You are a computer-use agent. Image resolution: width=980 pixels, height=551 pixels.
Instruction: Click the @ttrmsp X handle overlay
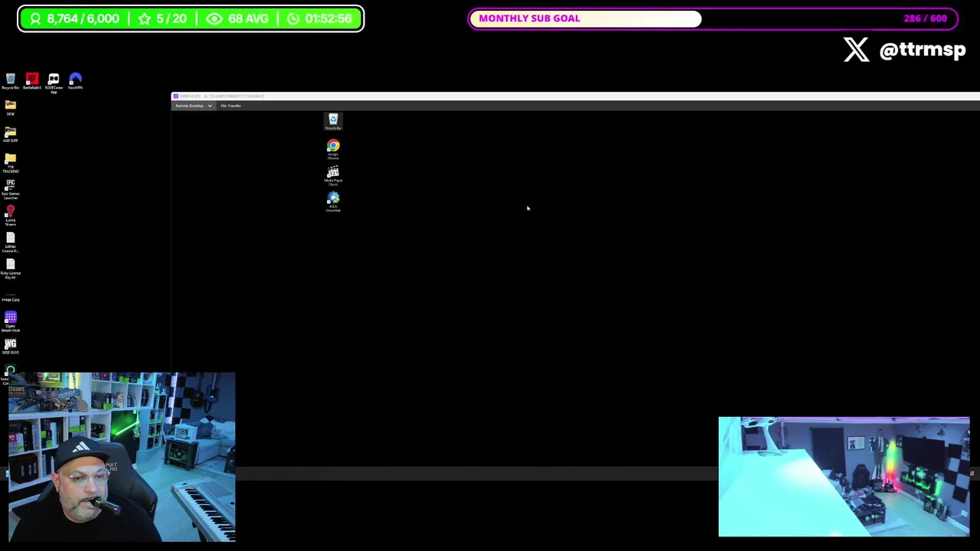(x=904, y=50)
